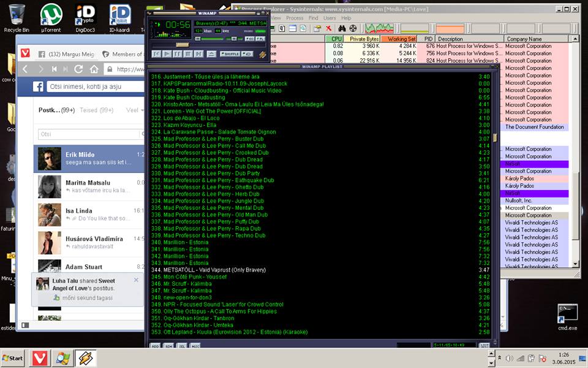Go back in Vivaldi browser
Screen dimensions: 588x368
click(25, 69)
